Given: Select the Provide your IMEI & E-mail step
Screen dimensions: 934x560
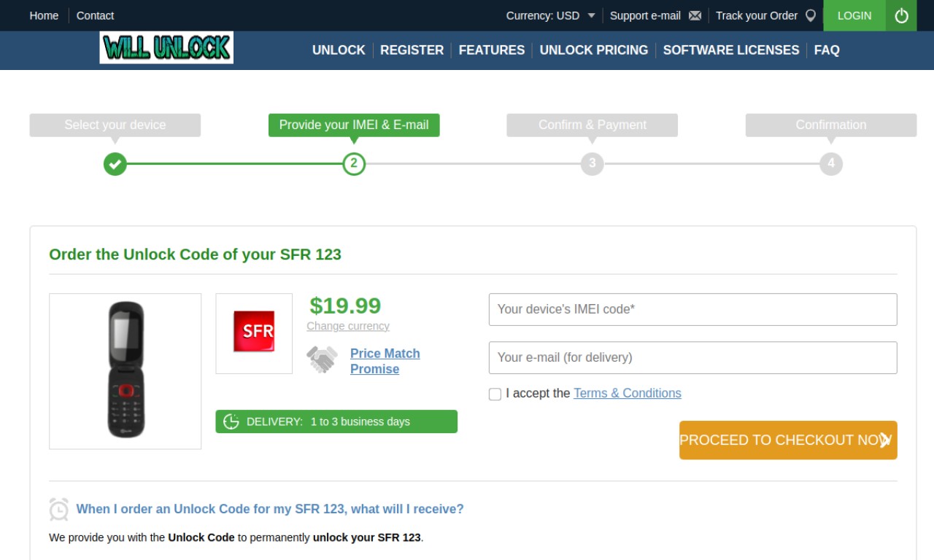Looking at the screenshot, I should click(x=354, y=125).
